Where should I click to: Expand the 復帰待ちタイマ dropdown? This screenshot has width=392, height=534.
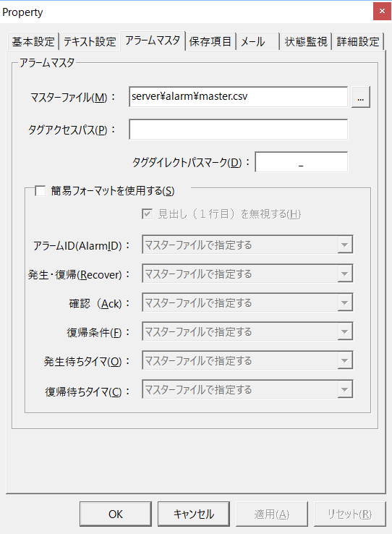point(247,389)
